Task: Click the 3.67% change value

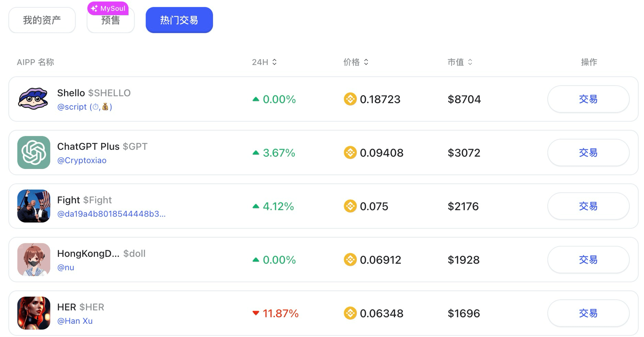Action: point(279,153)
